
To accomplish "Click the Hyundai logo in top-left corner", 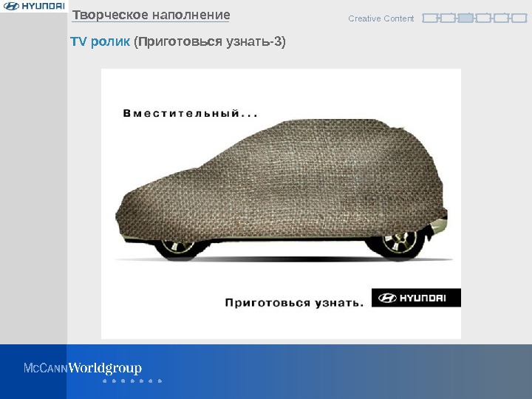I will click(34, 6).
